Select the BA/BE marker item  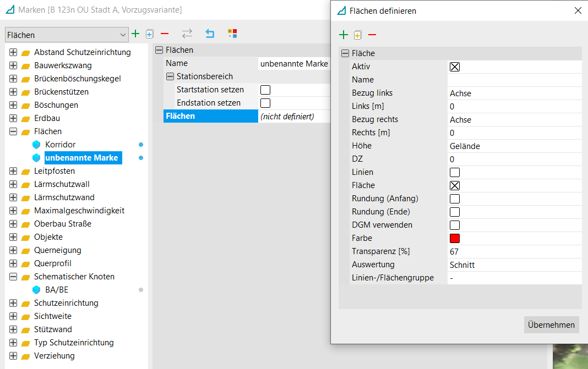pos(57,290)
